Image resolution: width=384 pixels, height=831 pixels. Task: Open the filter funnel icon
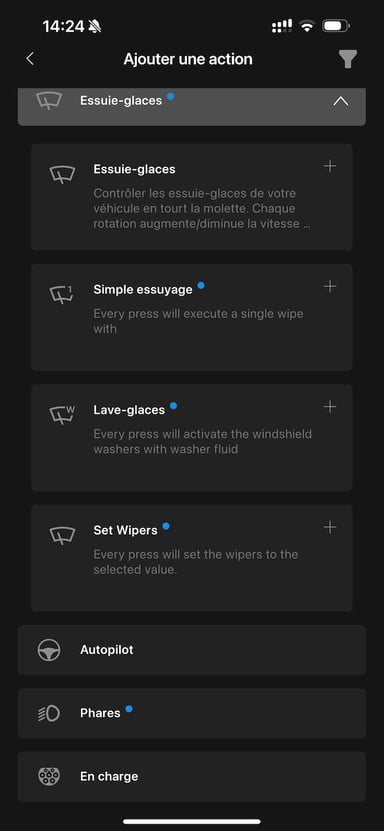click(347, 59)
